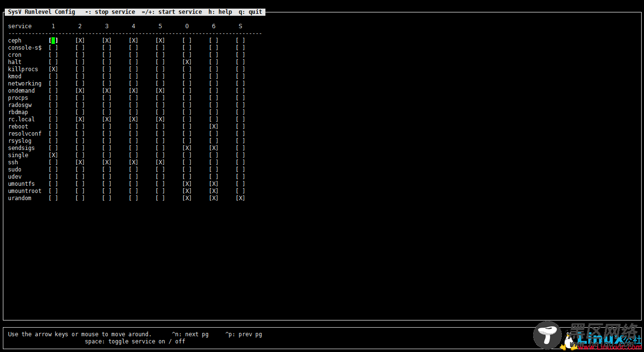644x352 pixels.
Task: Uncheck ceph in runlevel 5 column
Action: tap(160, 41)
